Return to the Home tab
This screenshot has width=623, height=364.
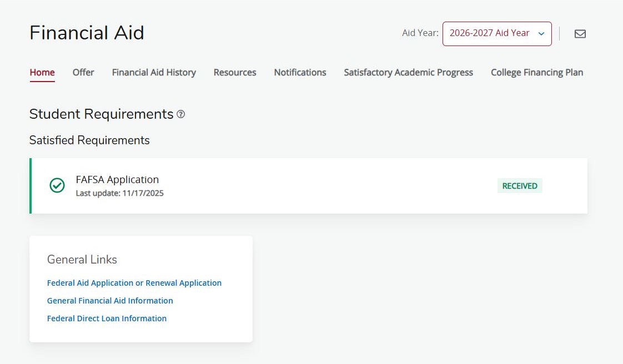tap(42, 73)
